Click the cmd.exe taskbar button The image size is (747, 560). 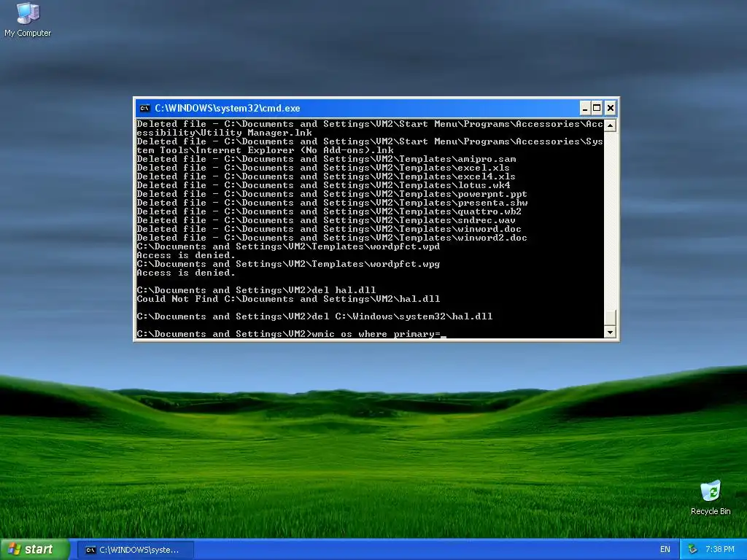click(135, 550)
